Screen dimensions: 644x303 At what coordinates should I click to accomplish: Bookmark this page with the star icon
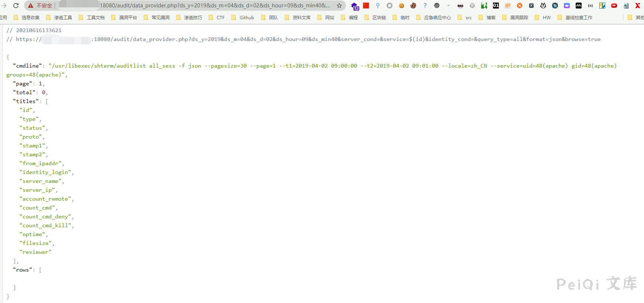[x=339, y=6]
